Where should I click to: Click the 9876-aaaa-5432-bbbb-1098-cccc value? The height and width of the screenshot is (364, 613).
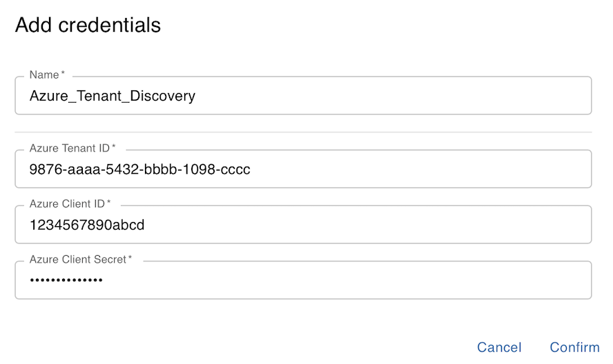[139, 169]
